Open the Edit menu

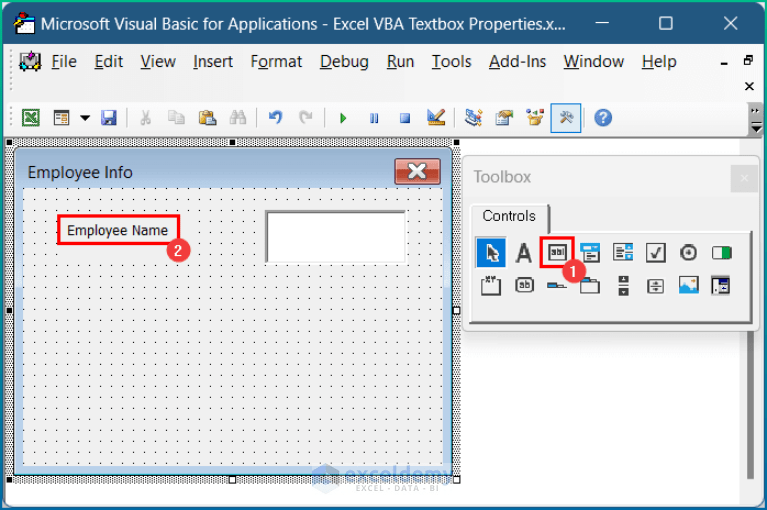(x=109, y=62)
